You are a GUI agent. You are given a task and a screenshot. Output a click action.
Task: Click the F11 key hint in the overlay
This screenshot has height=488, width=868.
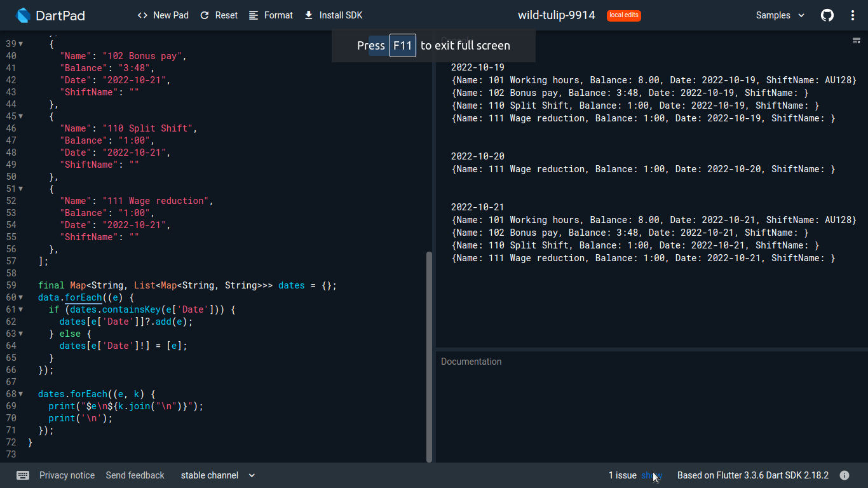click(403, 45)
